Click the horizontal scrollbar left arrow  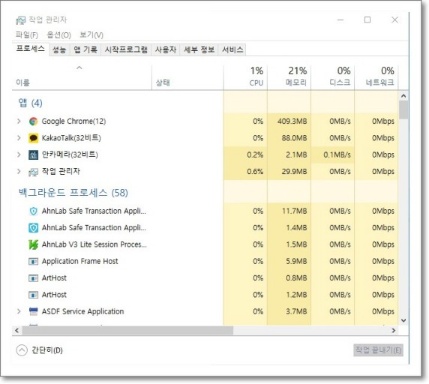click(x=17, y=330)
